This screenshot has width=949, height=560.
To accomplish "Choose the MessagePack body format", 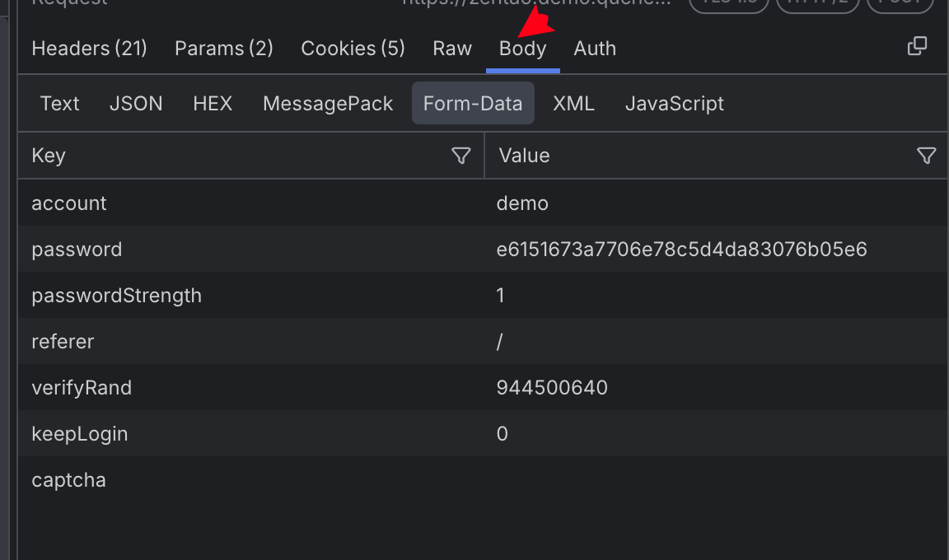I will click(x=328, y=104).
